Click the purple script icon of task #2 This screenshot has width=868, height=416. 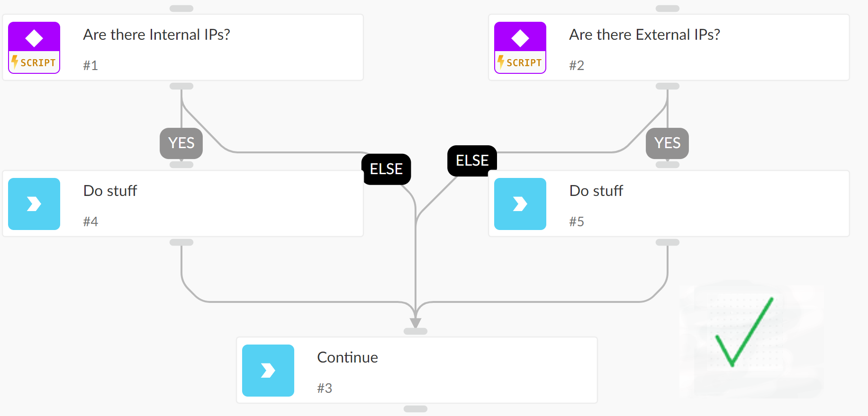click(x=520, y=48)
